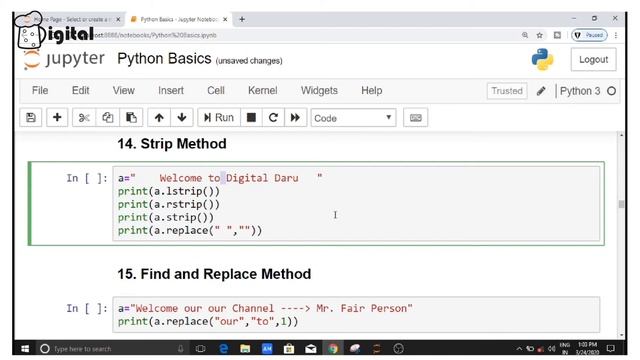Open Chrome three-dot menu
The height and width of the screenshot is (360, 640).
pyautogui.click(x=616, y=35)
